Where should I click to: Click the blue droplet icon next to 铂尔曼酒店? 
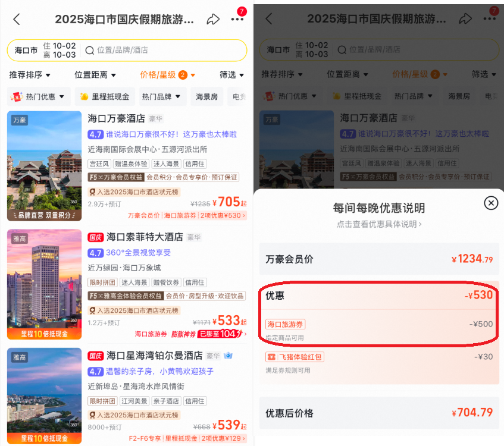click(x=228, y=355)
